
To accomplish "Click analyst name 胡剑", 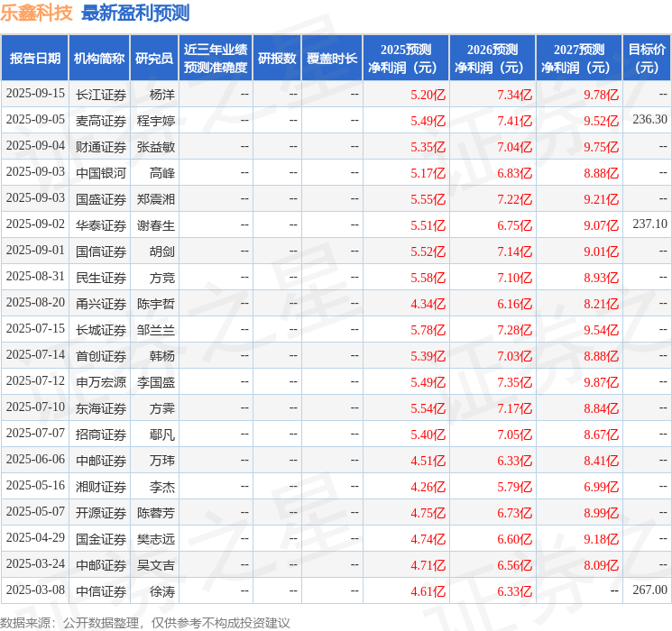I will click(162, 251).
